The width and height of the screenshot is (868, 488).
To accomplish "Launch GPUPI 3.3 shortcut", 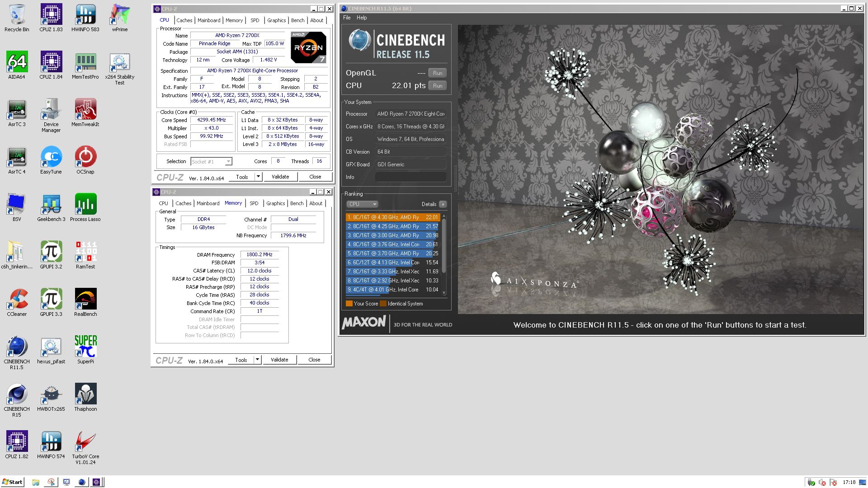I will coord(51,303).
